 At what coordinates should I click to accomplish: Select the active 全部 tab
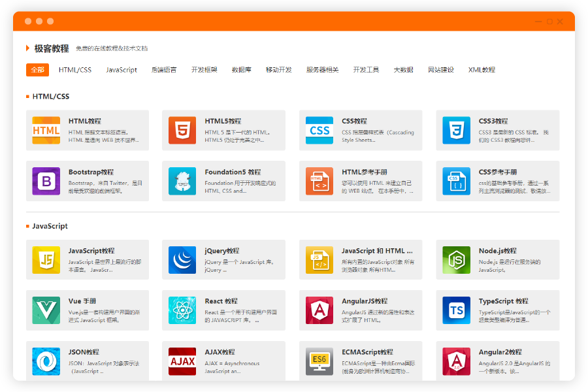coord(37,70)
